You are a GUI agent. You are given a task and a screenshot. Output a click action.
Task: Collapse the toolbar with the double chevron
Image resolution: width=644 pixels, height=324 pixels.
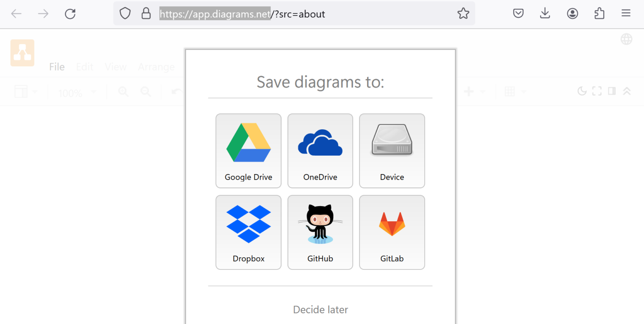coord(626,91)
